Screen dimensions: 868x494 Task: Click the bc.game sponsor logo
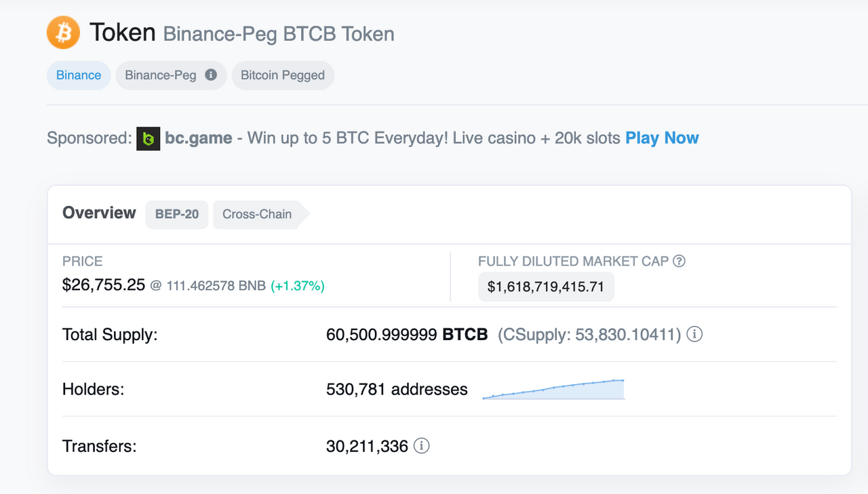[x=148, y=138]
